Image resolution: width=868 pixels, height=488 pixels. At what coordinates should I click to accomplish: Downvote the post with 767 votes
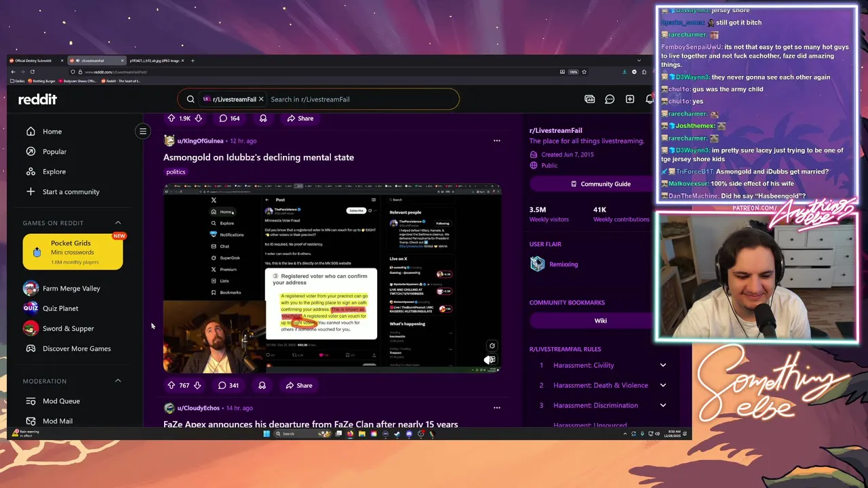[x=197, y=385]
